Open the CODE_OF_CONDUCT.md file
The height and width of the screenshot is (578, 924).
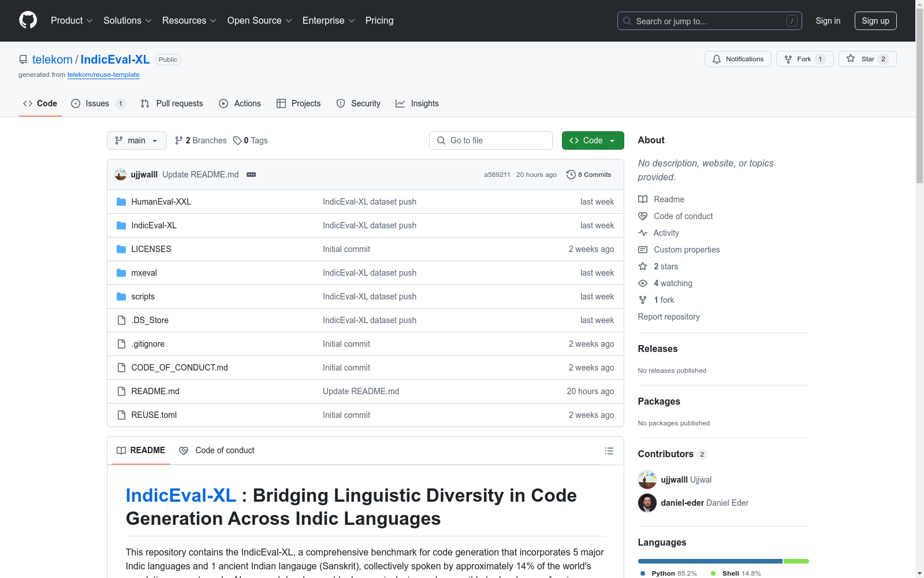(x=180, y=368)
